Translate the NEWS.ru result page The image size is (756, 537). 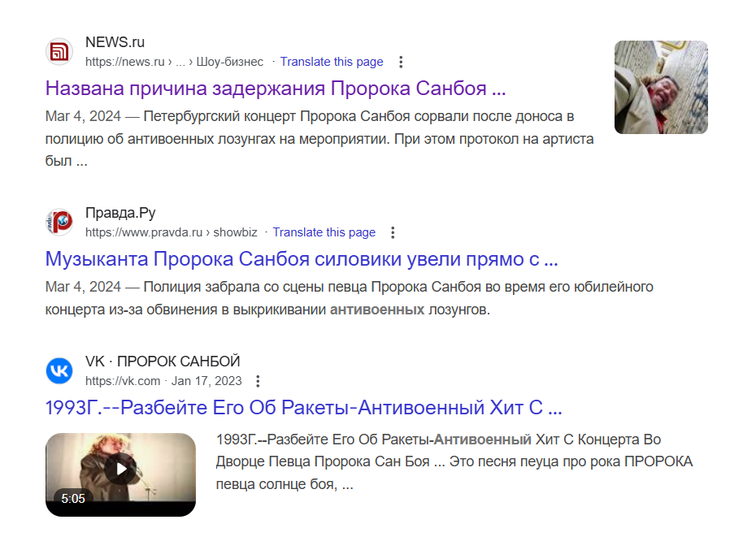pos(332,62)
